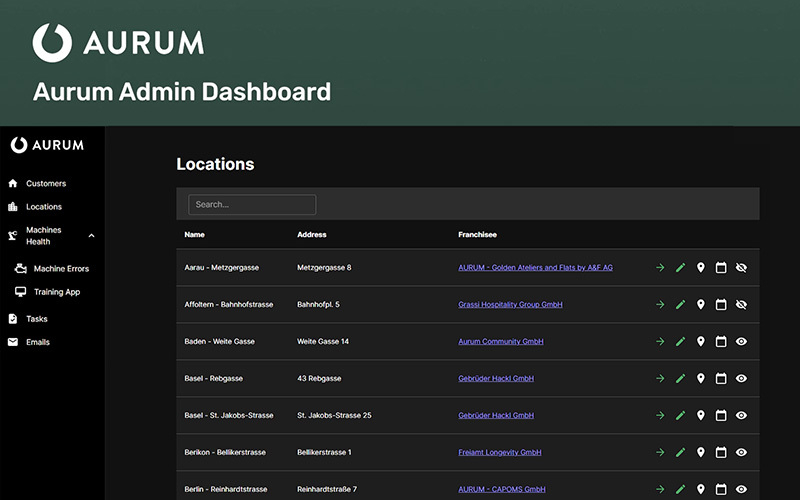Edit Berlin - Reinhardtstrasse with the pencil icon
The width and height of the screenshot is (800, 500).
pos(680,489)
